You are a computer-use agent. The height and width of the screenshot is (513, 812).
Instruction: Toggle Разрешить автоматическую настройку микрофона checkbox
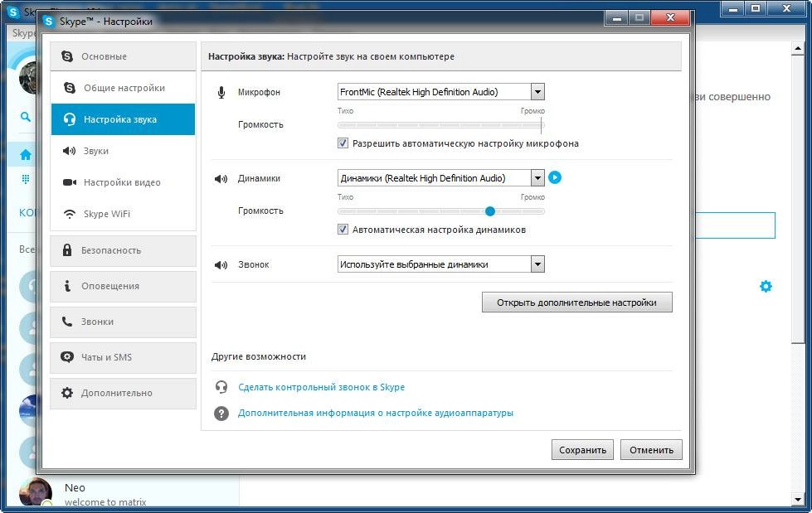click(343, 143)
